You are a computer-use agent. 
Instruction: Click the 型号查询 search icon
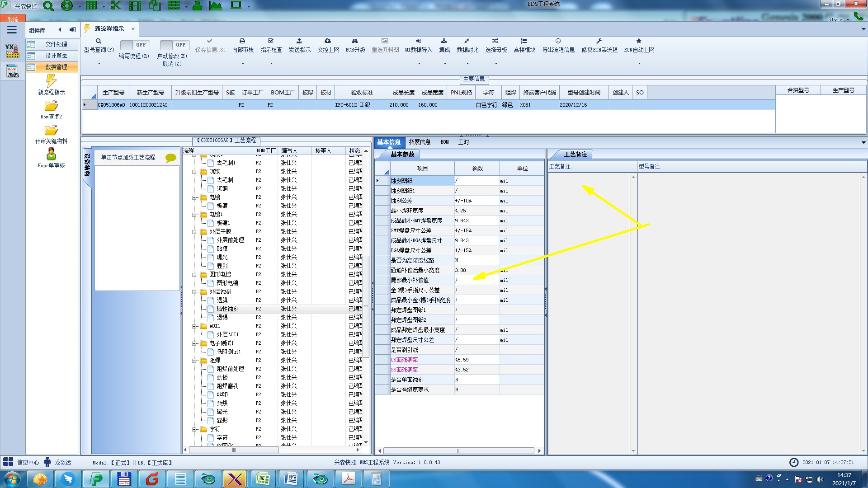[99, 41]
